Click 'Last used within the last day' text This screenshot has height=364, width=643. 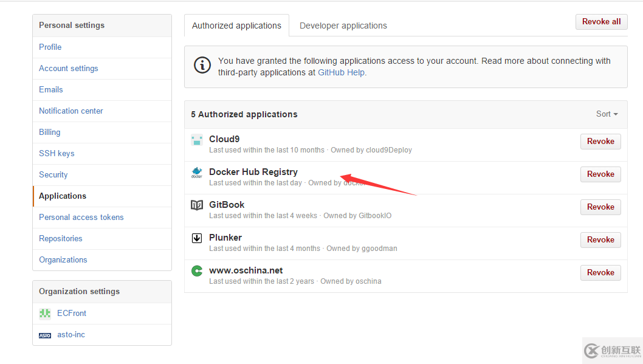[255, 183]
